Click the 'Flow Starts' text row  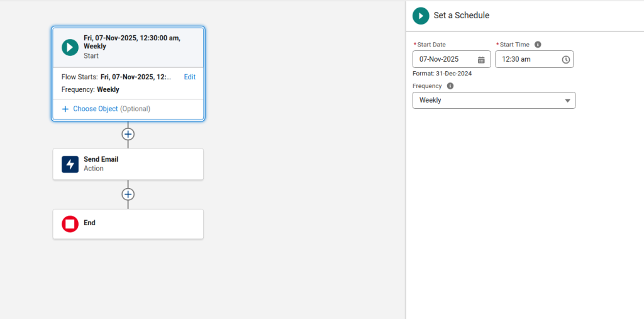click(116, 77)
